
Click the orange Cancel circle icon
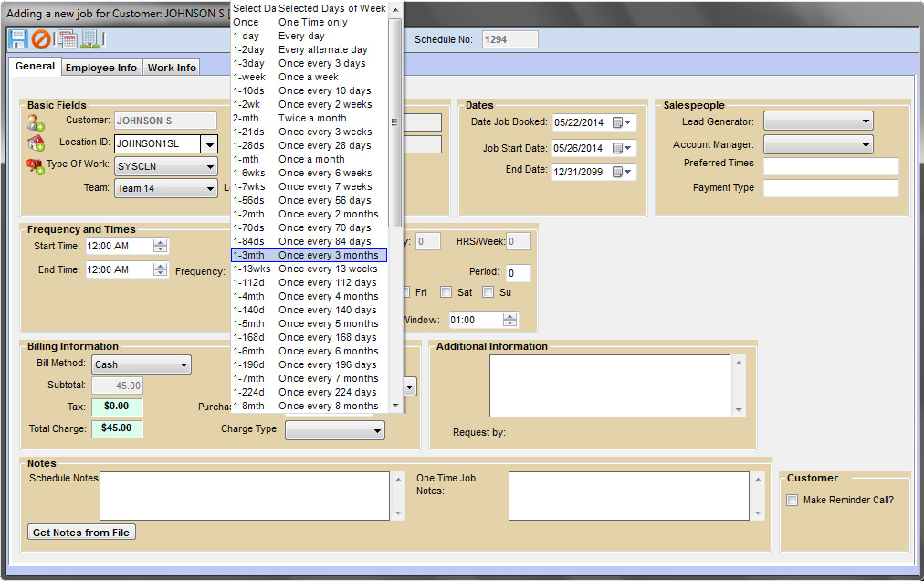pos(41,39)
